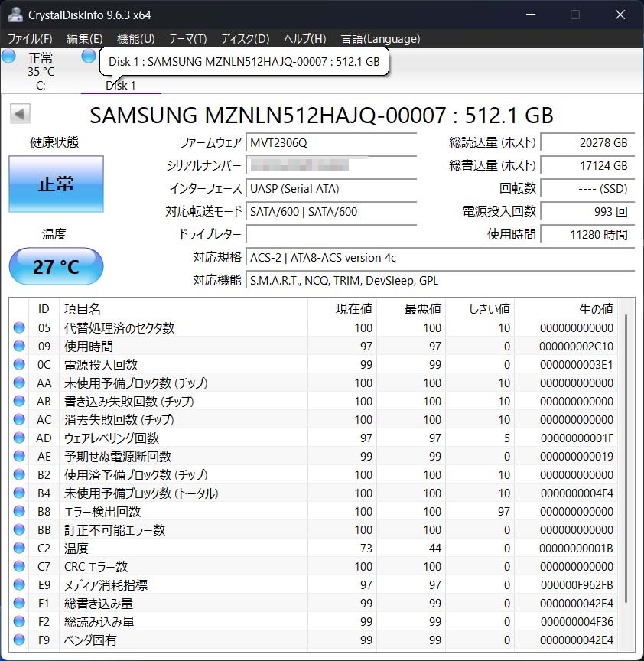644x661 pixels.
Task: Click raw value 0000000004F36
Action: click(x=577, y=621)
